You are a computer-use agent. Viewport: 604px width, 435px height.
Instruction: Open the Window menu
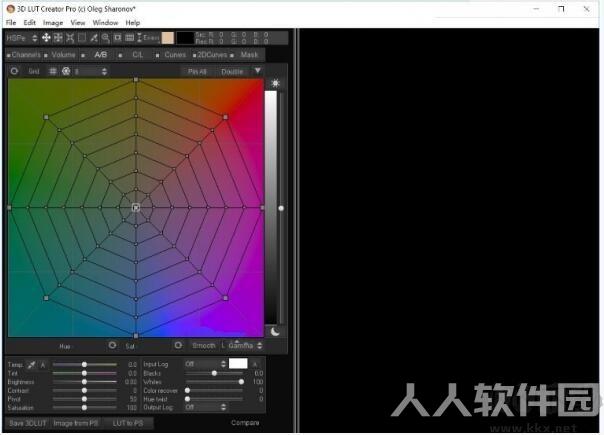click(x=105, y=23)
